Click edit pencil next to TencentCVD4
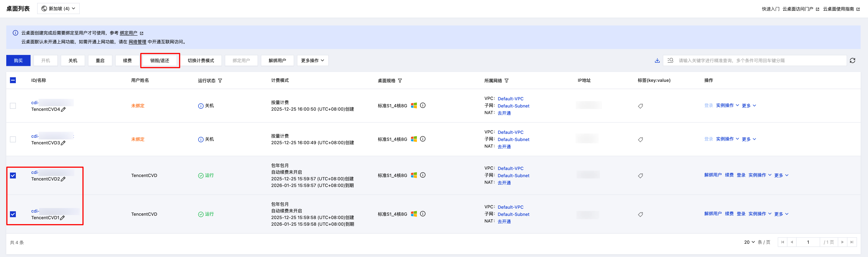The height and width of the screenshot is (257, 868). coord(63,109)
